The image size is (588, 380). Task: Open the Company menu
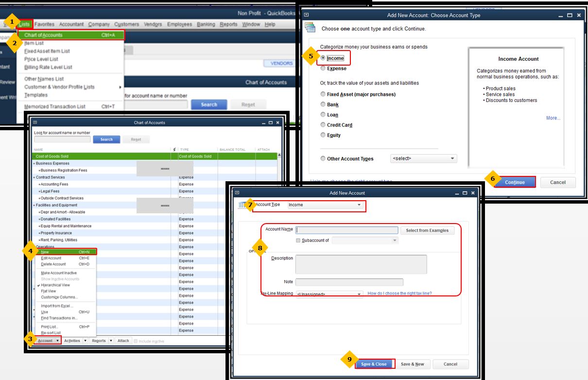[x=99, y=24]
